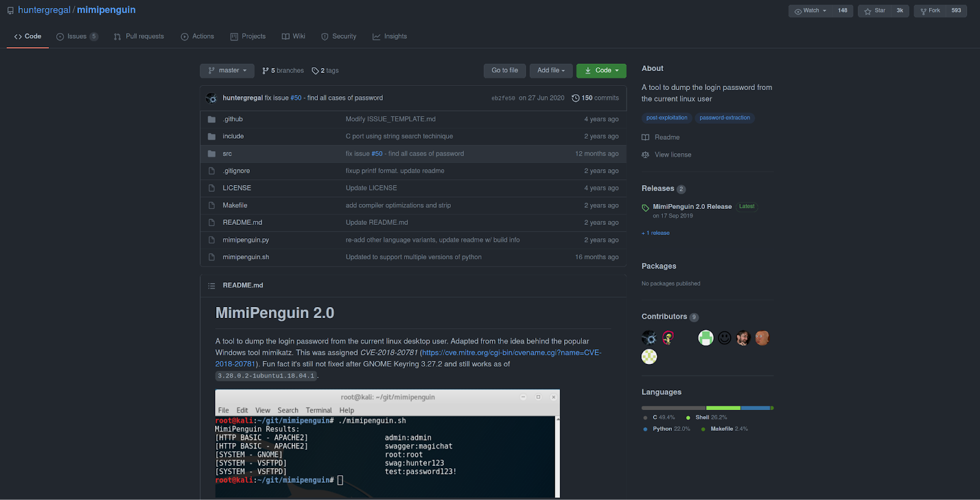Fork the mimipenguin repository
This screenshot has height=500, width=980.
(x=930, y=10)
